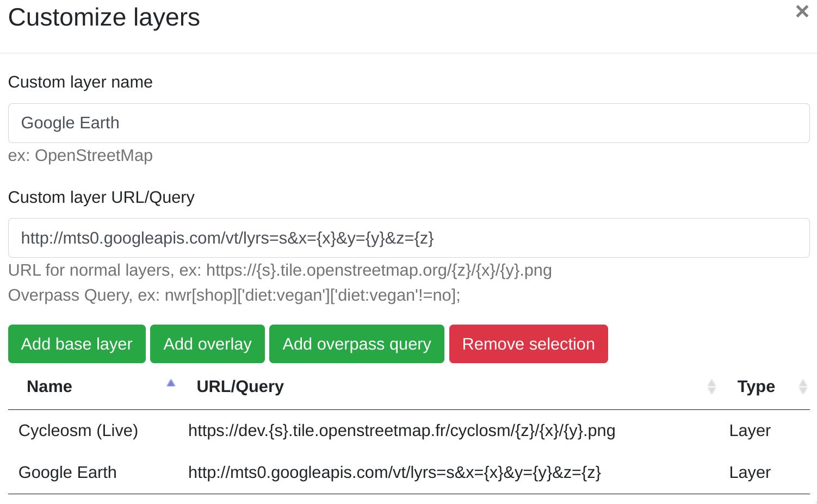Viewport: 817px width, 504px height.
Task: Click the 'Custom layer name' label text
Action: pos(81,82)
